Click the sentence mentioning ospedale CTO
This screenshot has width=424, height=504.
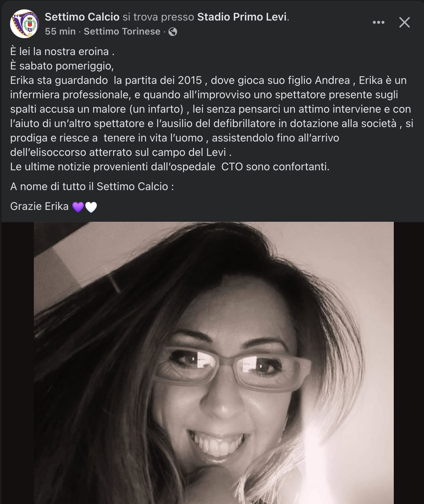click(170, 167)
